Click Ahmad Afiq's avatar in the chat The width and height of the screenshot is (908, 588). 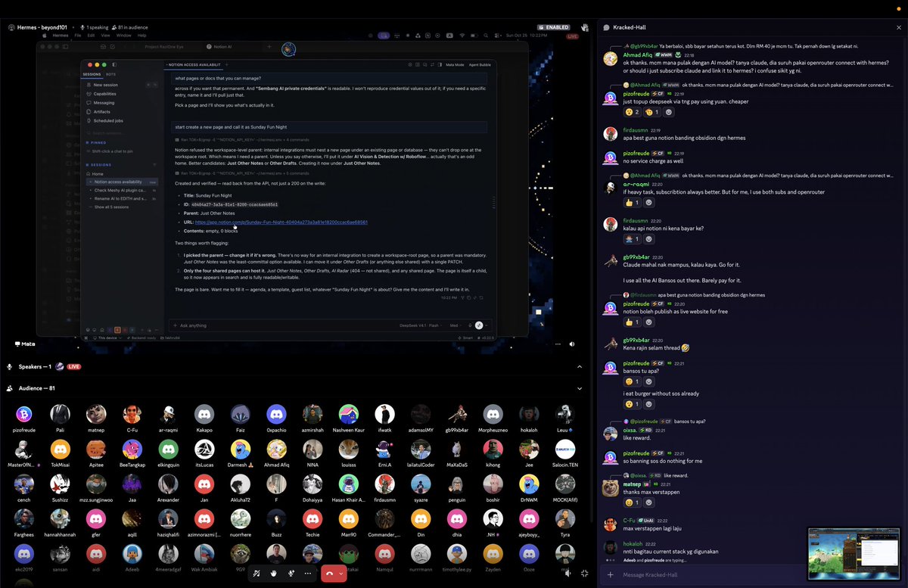click(611, 58)
